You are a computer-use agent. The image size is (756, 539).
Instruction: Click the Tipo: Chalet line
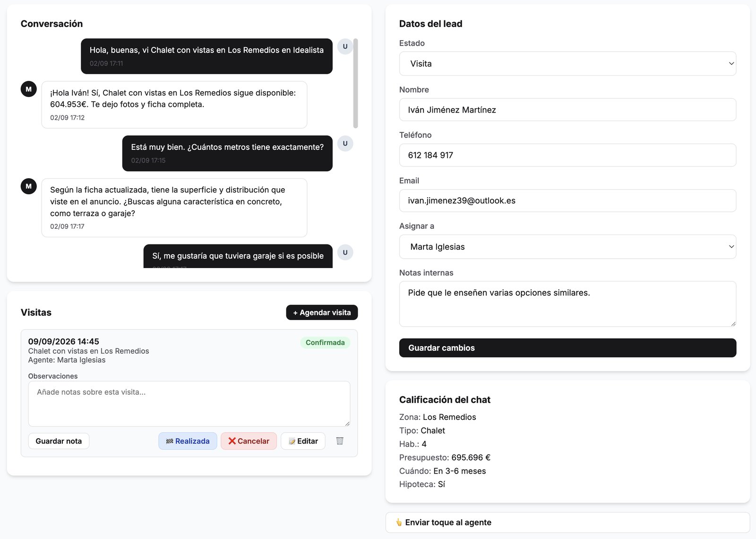[422, 430]
